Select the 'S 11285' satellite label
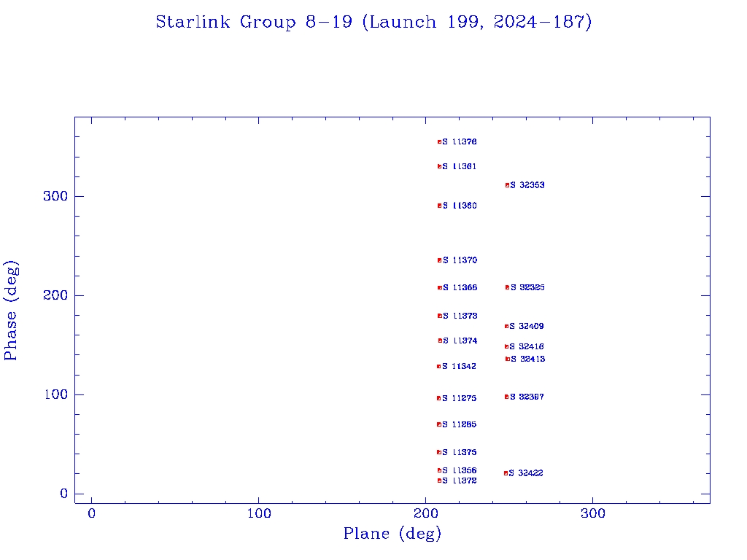This screenshot has height=560, width=747. click(x=459, y=425)
